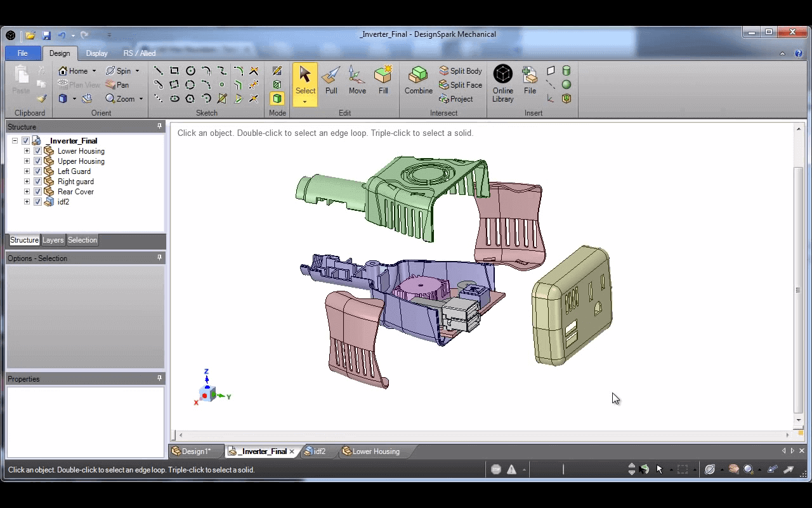Viewport: 812px width, 508px height.
Task: Click the Pan tool in Orient group
Action: (x=117, y=84)
